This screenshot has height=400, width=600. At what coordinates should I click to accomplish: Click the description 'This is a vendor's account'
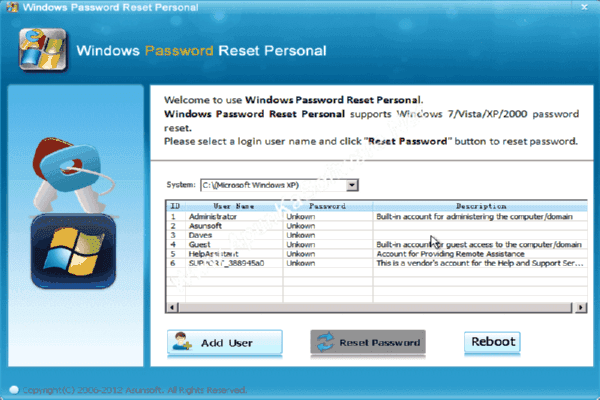tap(480, 263)
